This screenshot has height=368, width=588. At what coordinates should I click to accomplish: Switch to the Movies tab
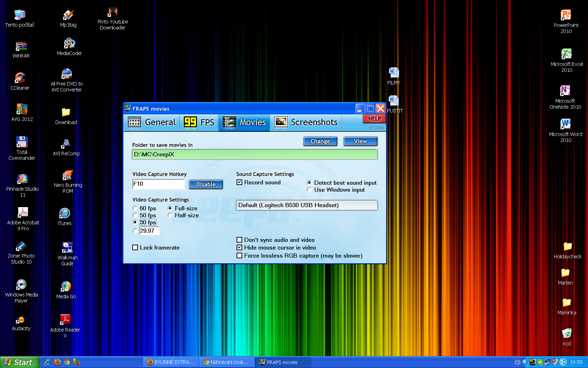point(244,122)
